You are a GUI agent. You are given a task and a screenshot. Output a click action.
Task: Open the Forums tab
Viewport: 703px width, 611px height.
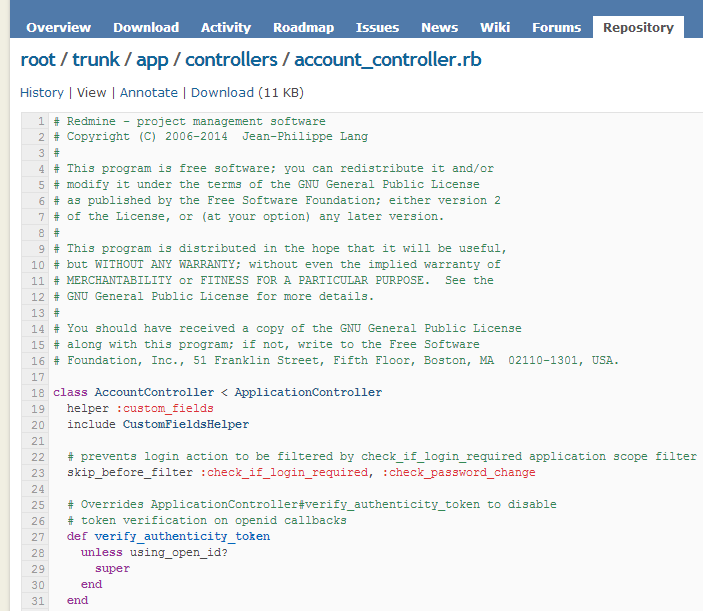click(556, 27)
